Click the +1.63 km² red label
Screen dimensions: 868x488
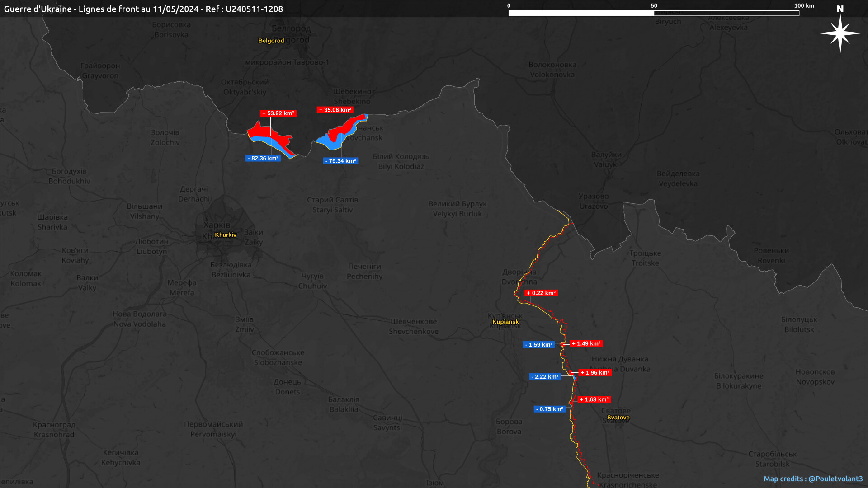click(x=594, y=399)
